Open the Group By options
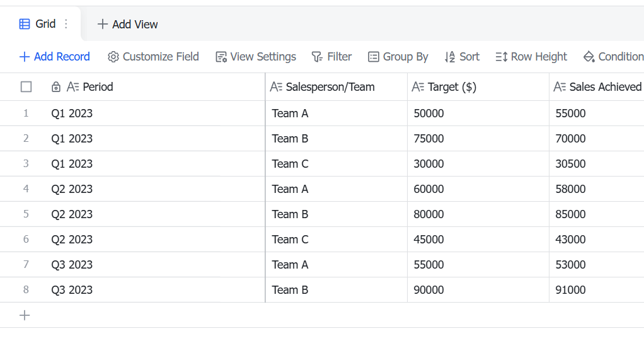Screen dimensions: 644x343 point(398,57)
